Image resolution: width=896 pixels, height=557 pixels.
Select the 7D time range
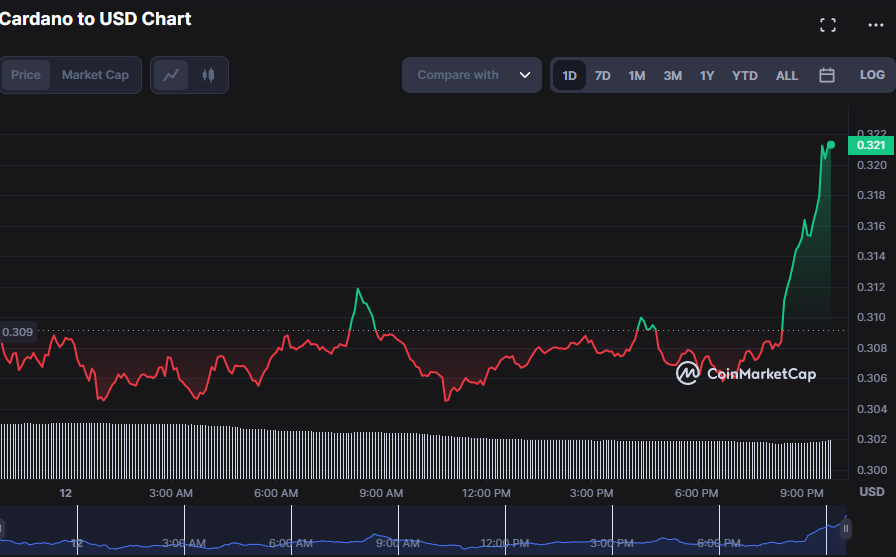602,75
